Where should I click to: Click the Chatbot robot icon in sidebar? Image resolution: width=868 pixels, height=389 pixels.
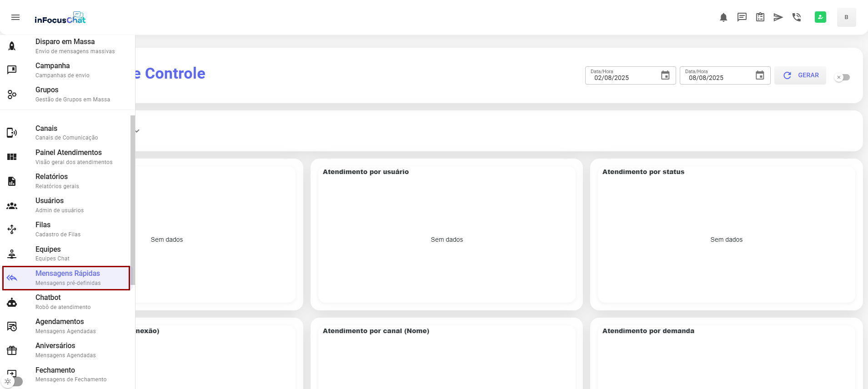point(12,302)
